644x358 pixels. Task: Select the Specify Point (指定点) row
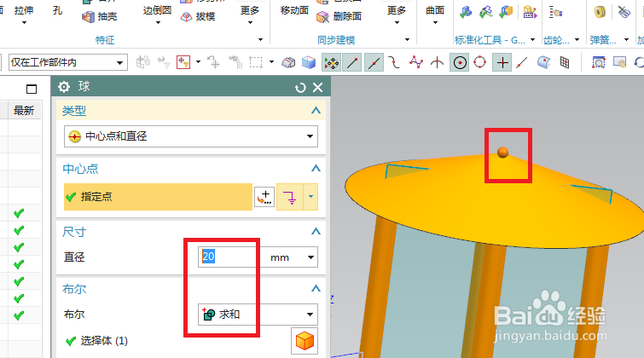[158, 197]
